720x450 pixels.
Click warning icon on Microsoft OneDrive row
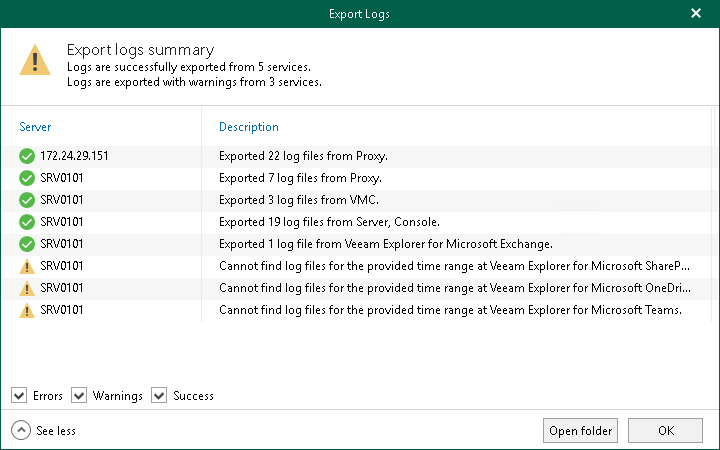pyautogui.click(x=27, y=288)
